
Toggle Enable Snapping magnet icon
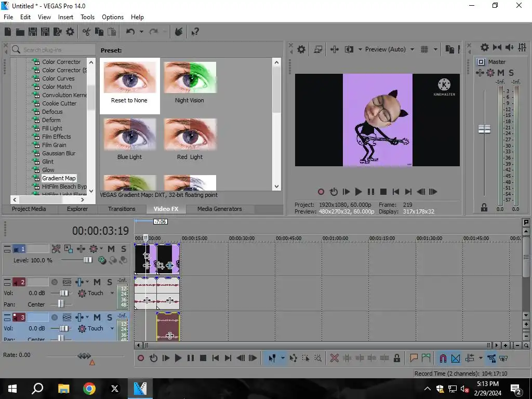(443, 358)
